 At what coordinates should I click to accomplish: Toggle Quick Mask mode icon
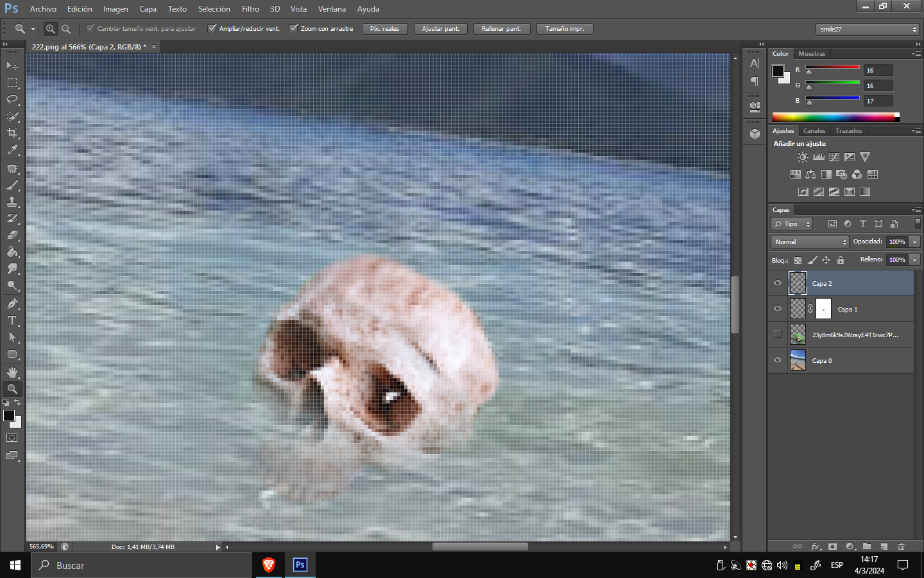pos(12,438)
